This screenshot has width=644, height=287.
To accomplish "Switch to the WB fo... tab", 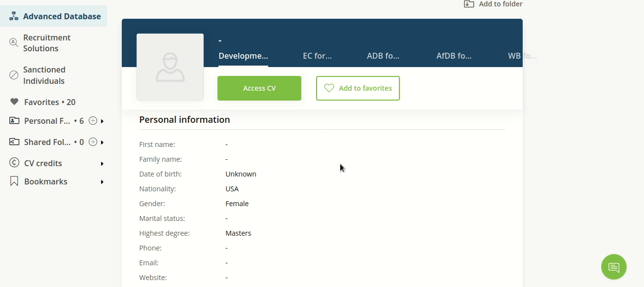I will [522, 56].
